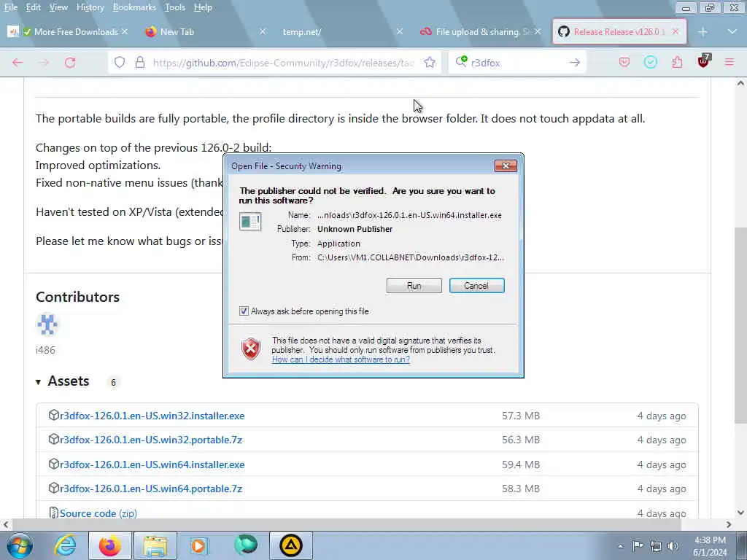Download r3dfox-126.0.1.en-US.win32.installer.exe

[x=152, y=416]
